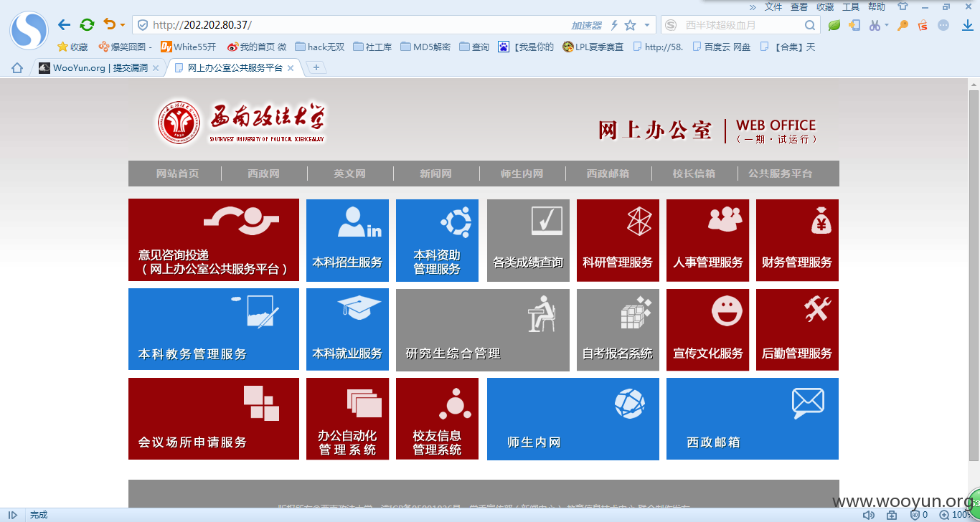Image resolution: width=980 pixels, height=522 pixels.
Task: Open the 帮助 menu
Action: (x=877, y=6)
